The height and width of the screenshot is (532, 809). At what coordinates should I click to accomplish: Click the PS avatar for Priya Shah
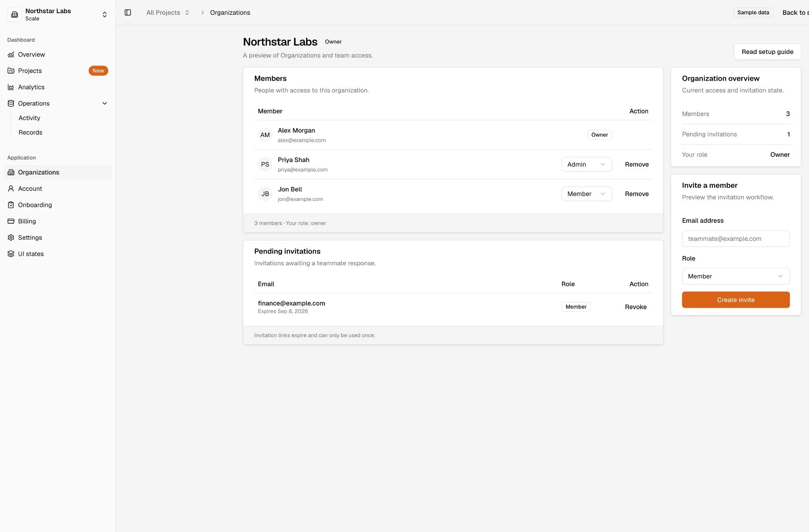[x=265, y=165]
